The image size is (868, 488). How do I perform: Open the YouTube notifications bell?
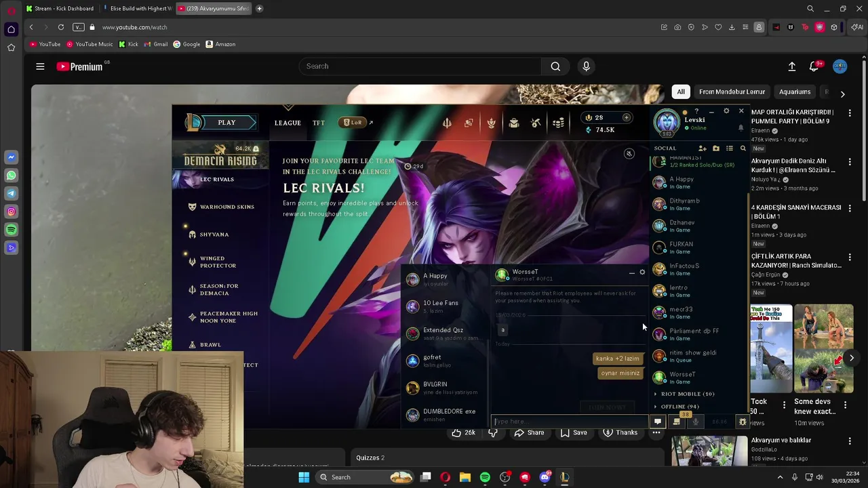(814, 66)
